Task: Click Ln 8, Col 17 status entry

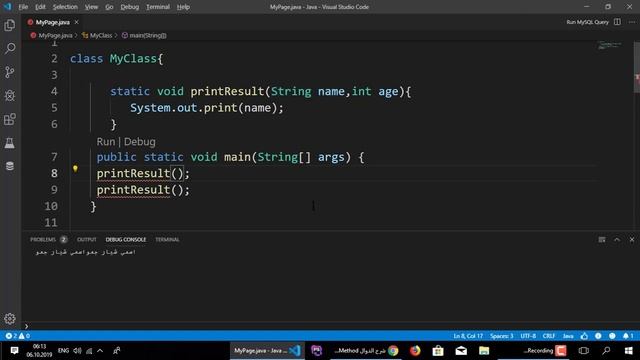Action: click(468, 336)
